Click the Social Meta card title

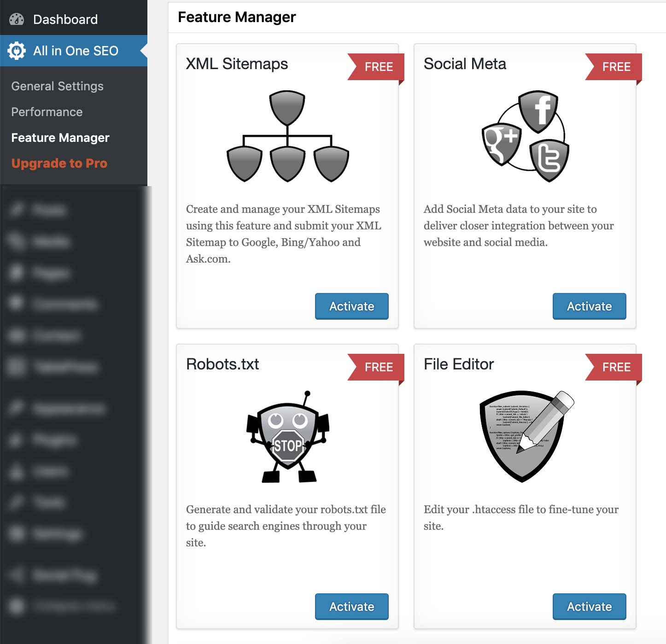pos(465,64)
